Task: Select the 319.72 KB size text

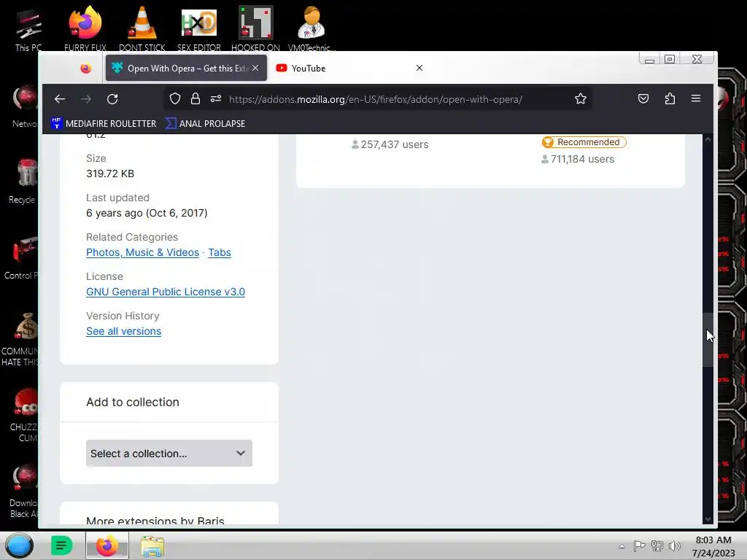Action: pyautogui.click(x=110, y=174)
